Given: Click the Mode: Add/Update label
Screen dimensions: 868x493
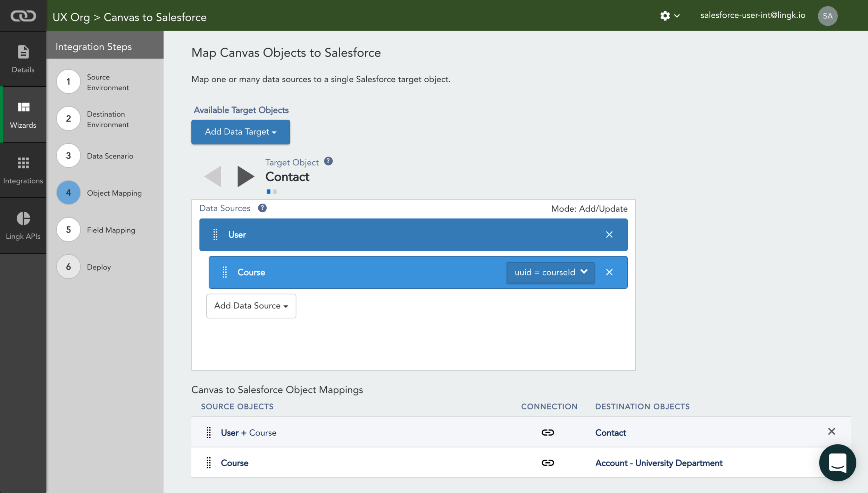Looking at the screenshot, I should (x=589, y=209).
